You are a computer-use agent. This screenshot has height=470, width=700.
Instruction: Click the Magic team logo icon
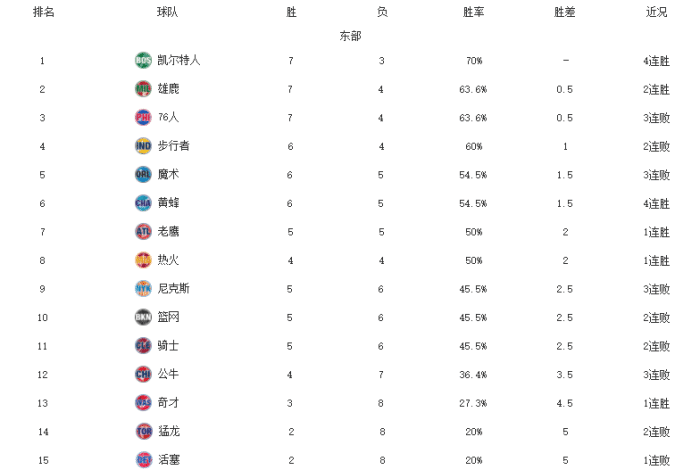click(x=143, y=174)
